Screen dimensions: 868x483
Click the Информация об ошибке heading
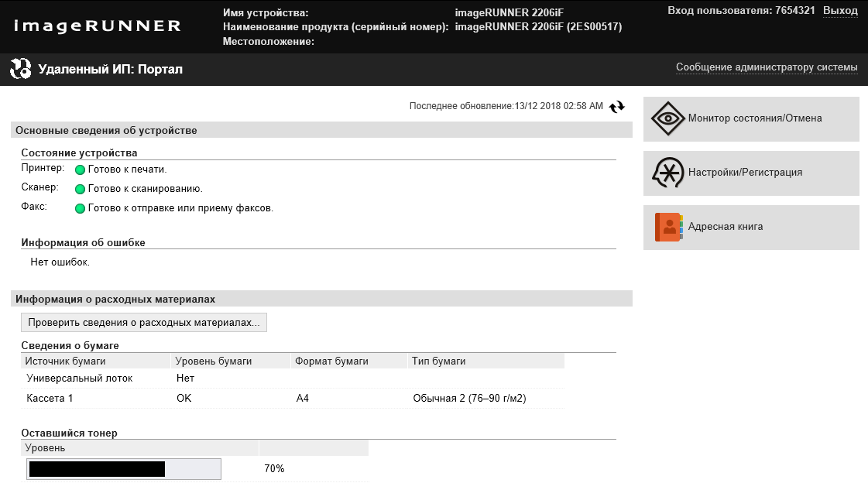tap(83, 243)
